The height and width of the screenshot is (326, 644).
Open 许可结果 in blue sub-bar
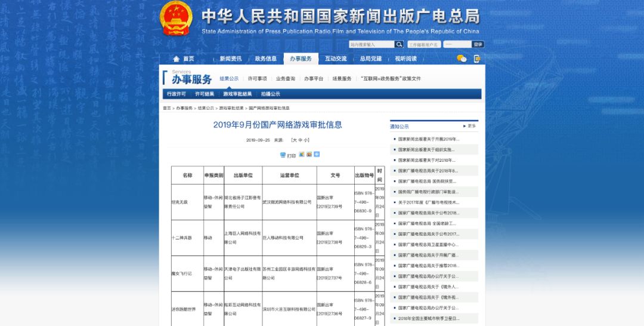pos(205,94)
